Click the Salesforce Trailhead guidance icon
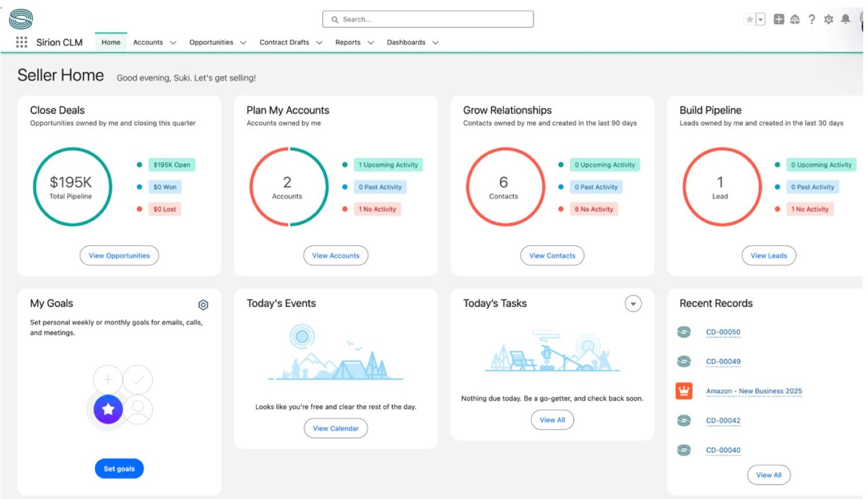Viewport: 868px width, 499px height. point(795,20)
